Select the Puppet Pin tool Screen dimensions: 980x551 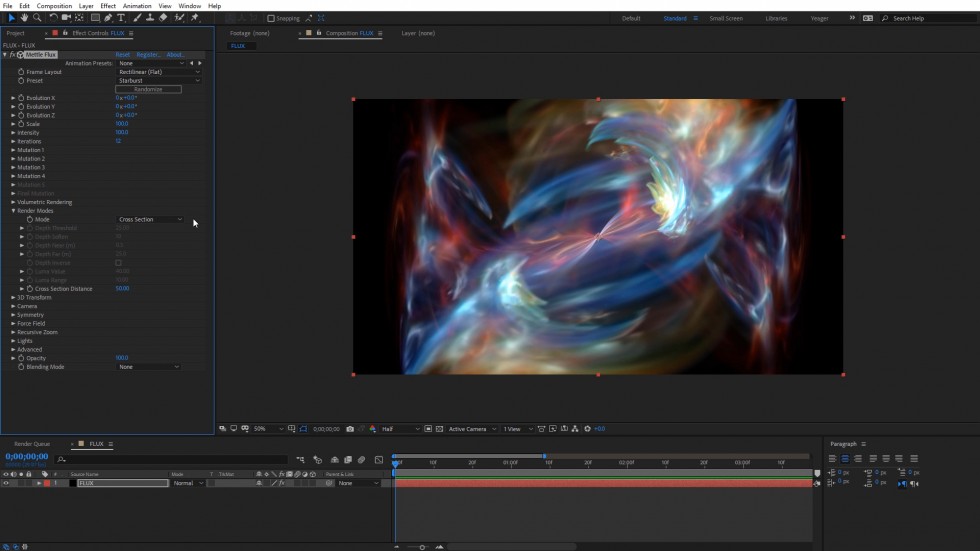(x=195, y=18)
